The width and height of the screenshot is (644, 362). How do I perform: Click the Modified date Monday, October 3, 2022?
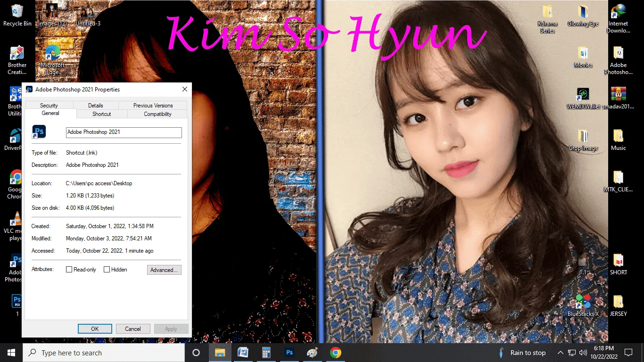pos(109,239)
